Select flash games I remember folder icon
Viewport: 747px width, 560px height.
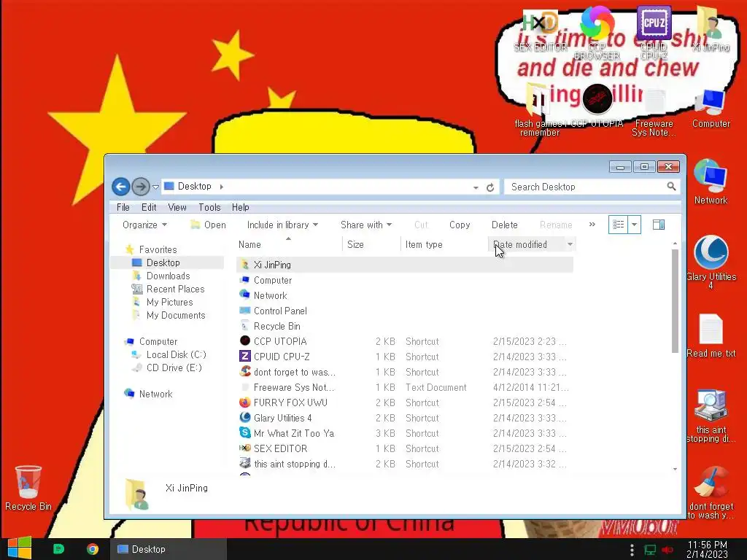click(539, 111)
